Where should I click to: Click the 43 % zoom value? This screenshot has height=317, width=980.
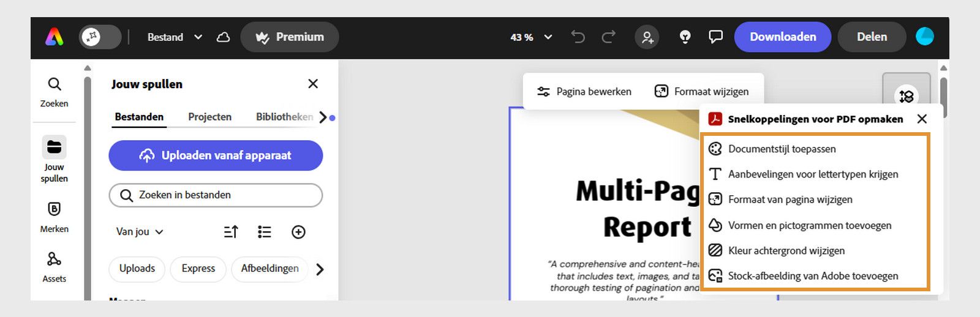click(x=522, y=37)
